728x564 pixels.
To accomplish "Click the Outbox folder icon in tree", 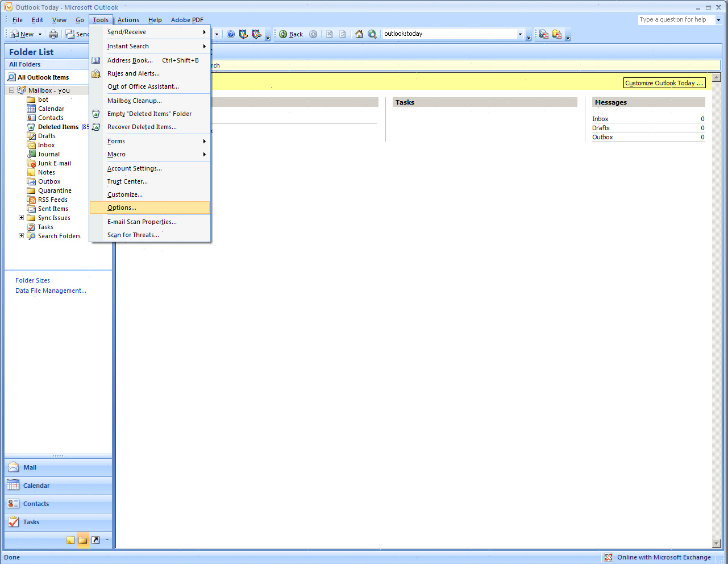I will pyautogui.click(x=31, y=181).
